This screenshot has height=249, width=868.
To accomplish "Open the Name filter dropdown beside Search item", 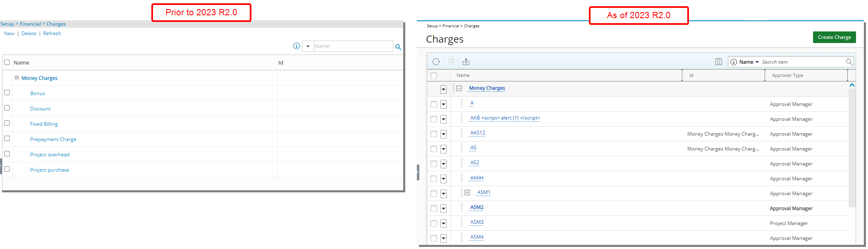I will coord(757,62).
